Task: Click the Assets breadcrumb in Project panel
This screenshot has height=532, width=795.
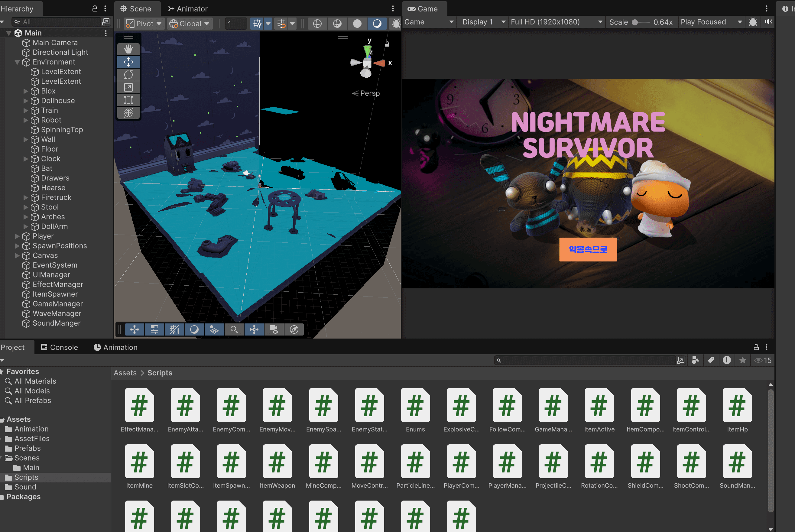Action: [x=125, y=372]
